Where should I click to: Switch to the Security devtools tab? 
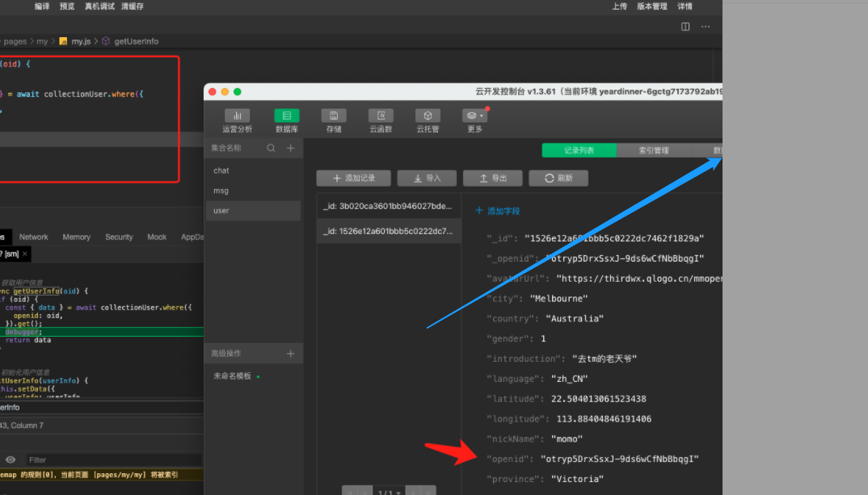[x=119, y=237]
